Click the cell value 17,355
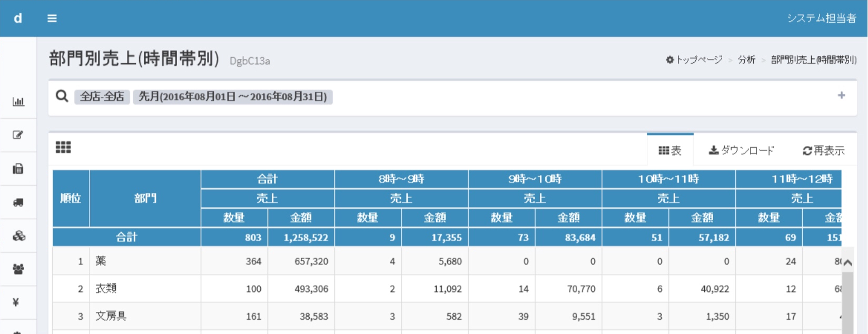This screenshot has height=334, width=868. pos(447,238)
